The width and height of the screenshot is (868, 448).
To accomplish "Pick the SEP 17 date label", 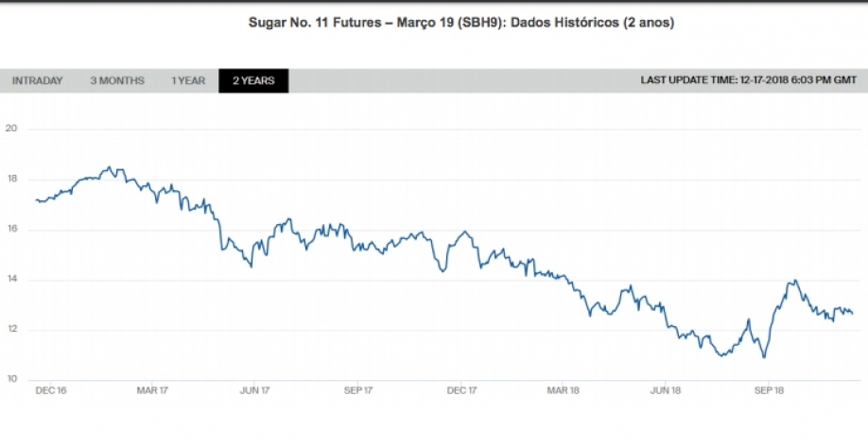I will [358, 389].
